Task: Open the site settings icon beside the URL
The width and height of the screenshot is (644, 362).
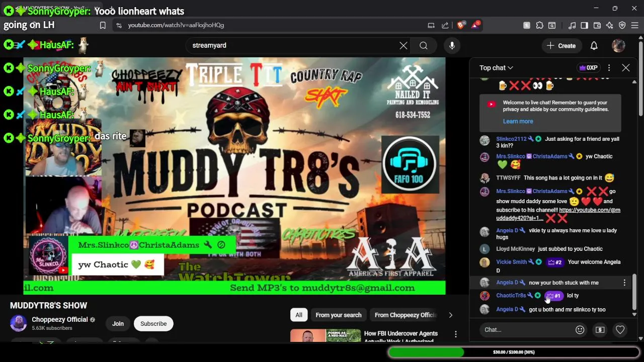Action: click(118, 25)
